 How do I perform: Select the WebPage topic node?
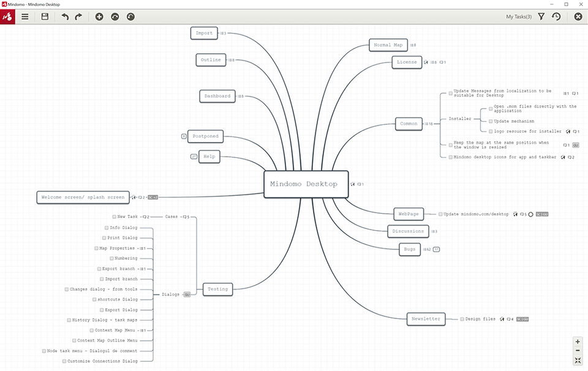pos(409,214)
